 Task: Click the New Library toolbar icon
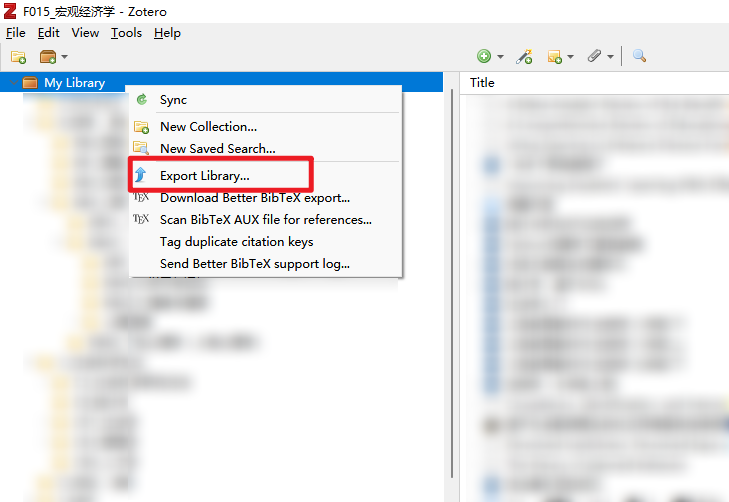pyautogui.click(x=48, y=57)
